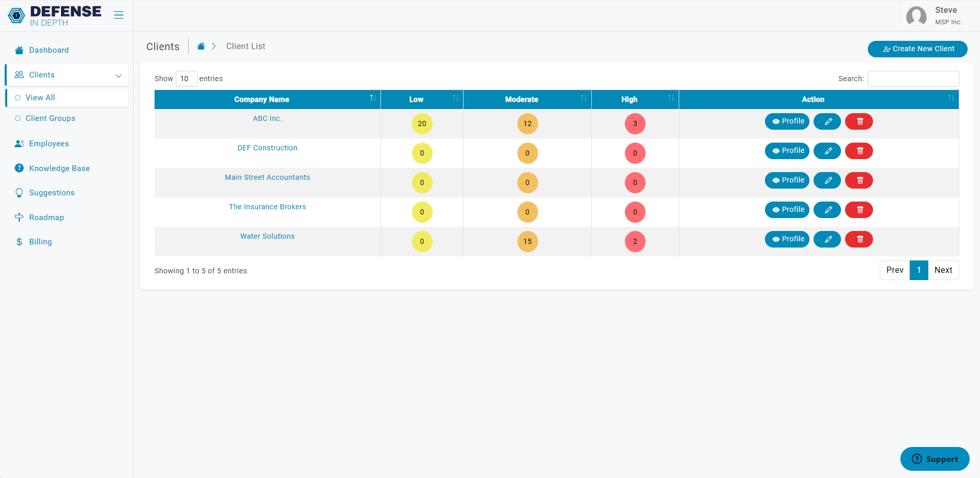Click inside the Search field

913,79
